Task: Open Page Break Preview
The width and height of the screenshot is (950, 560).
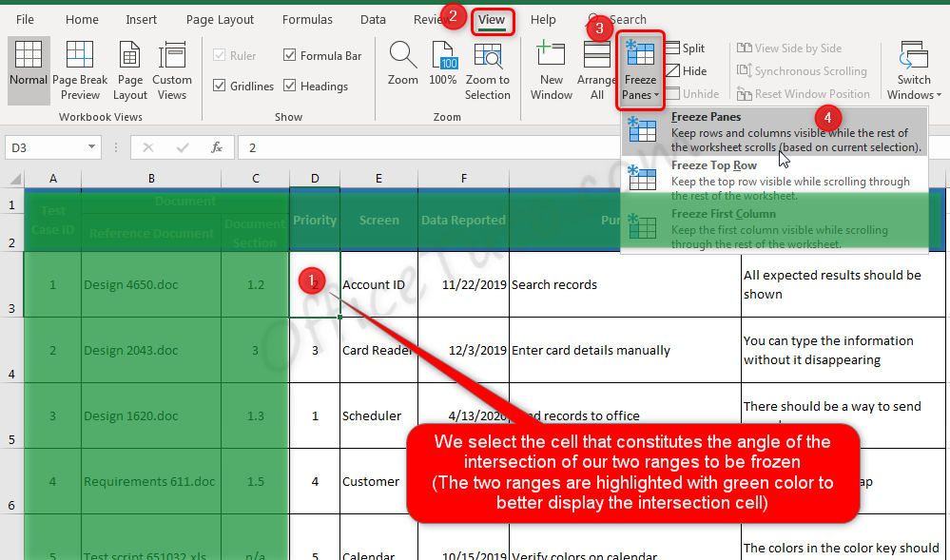Action: pos(80,67)
